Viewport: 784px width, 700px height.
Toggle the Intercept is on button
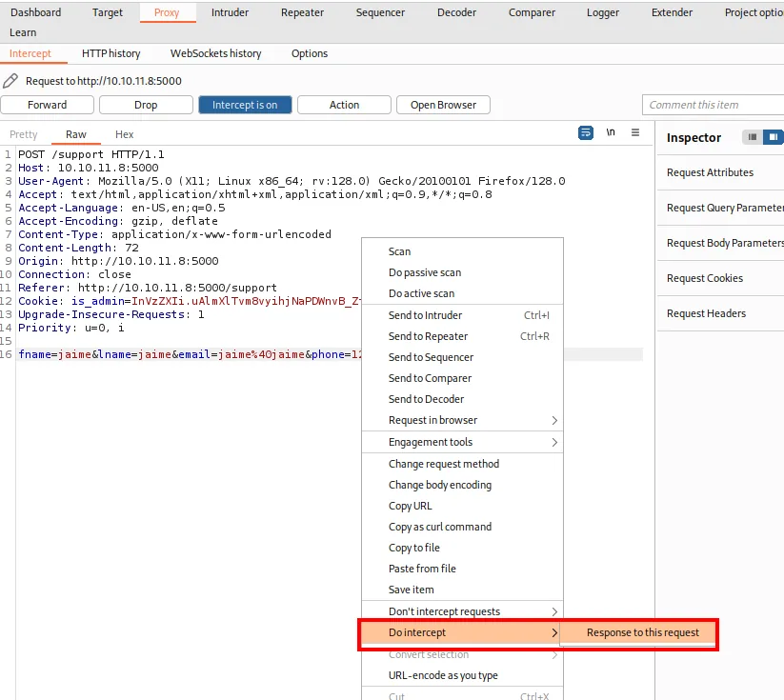tap(245, 105)
